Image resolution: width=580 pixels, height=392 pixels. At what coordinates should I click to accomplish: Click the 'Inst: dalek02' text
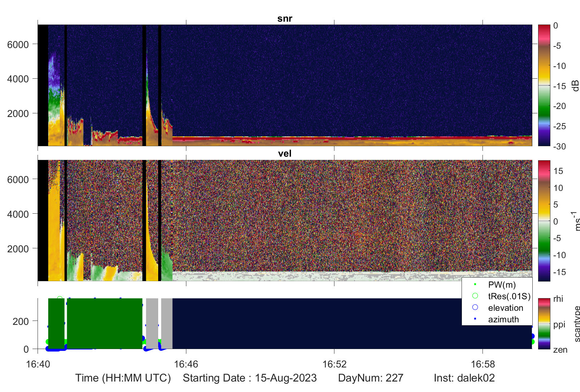coord(464,378)
